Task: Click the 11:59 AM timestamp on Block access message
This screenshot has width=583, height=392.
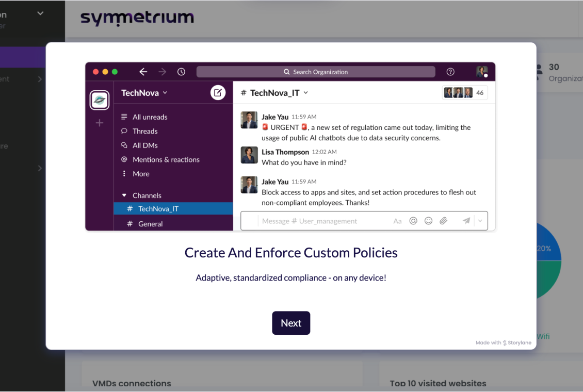Action: 304,182
